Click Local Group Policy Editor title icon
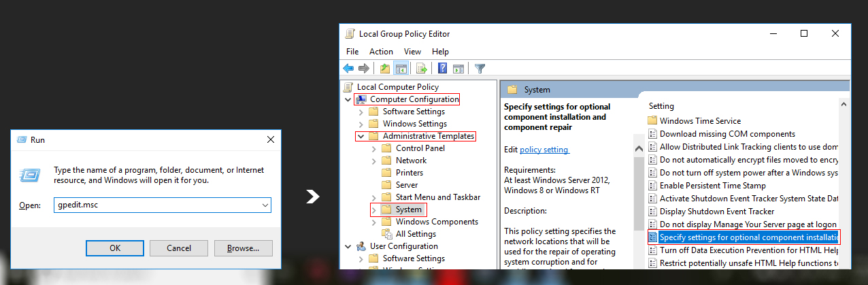The image size is (868, 285). point(349,34)
